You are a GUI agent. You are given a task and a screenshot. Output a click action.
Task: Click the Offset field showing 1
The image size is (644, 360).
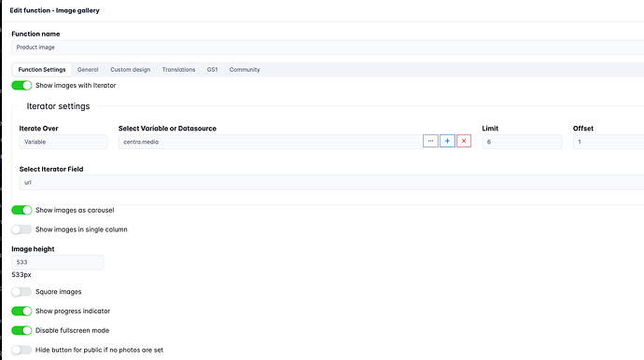coord(609,142)
